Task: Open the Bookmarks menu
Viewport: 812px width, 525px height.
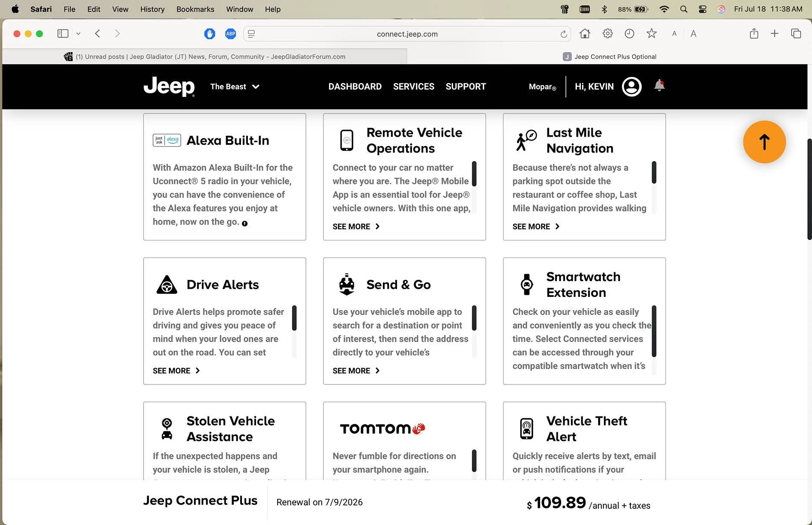Action: point(195,9)
